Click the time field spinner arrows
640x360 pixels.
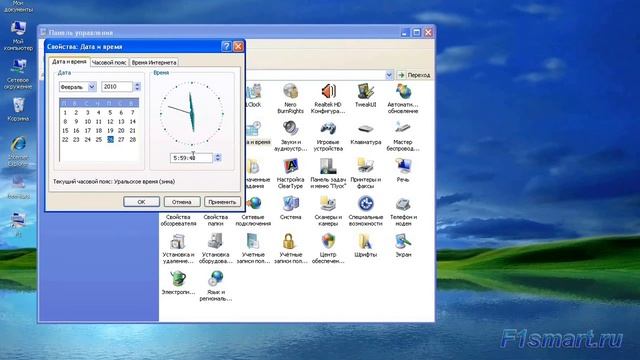(x=218, y=158)
